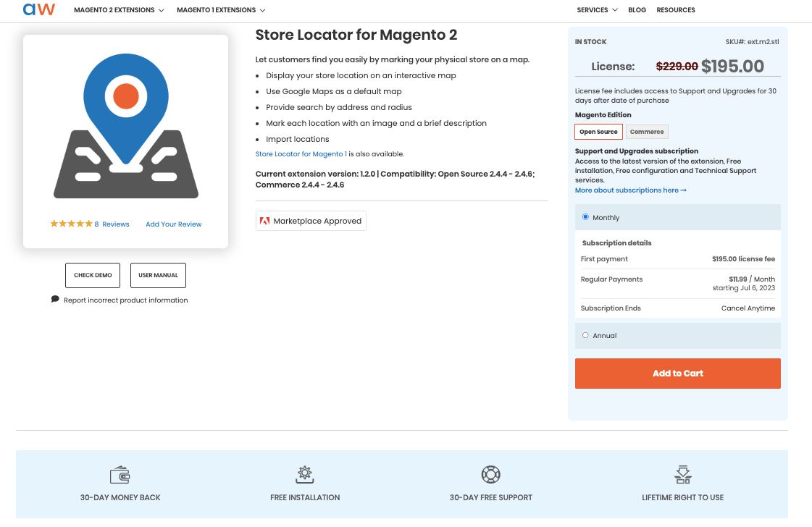812x527 pixels.
Task: Click the report incorrect product information icon
Action: [56, 298]
